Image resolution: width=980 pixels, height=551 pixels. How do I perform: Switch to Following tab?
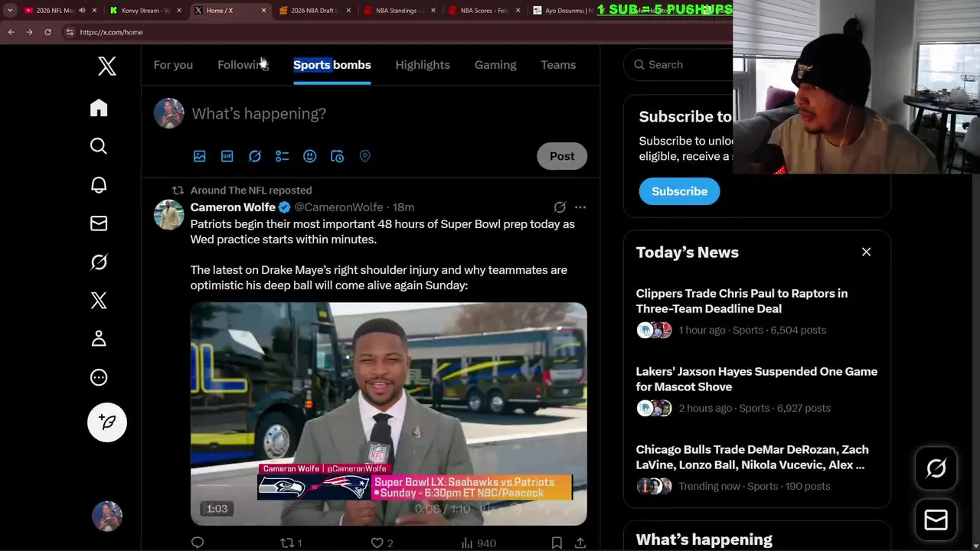[x=243, y=65]
